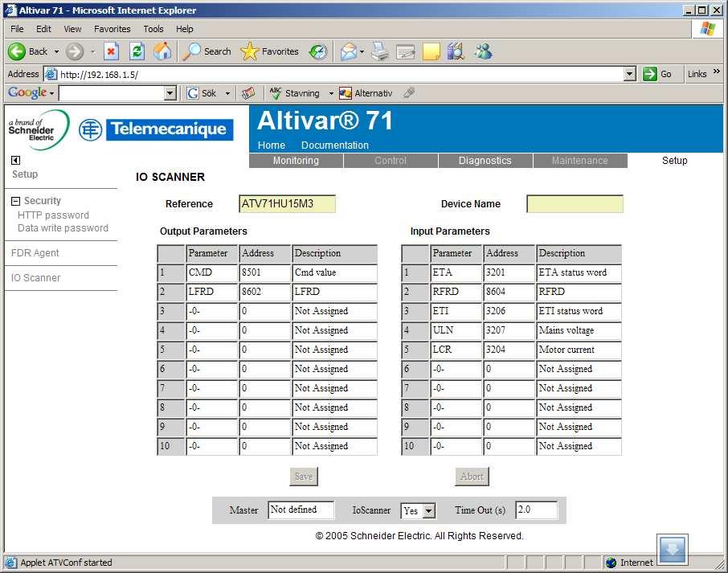Viewport: 728px width, 573px height.
Task: Click the Alternativ options icon
Action: (346, 93)
